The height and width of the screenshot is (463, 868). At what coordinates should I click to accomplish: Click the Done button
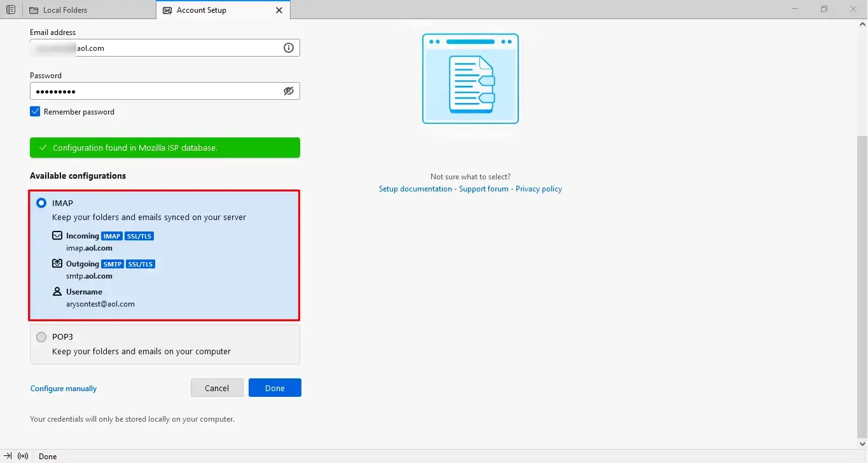pos(275,388)
